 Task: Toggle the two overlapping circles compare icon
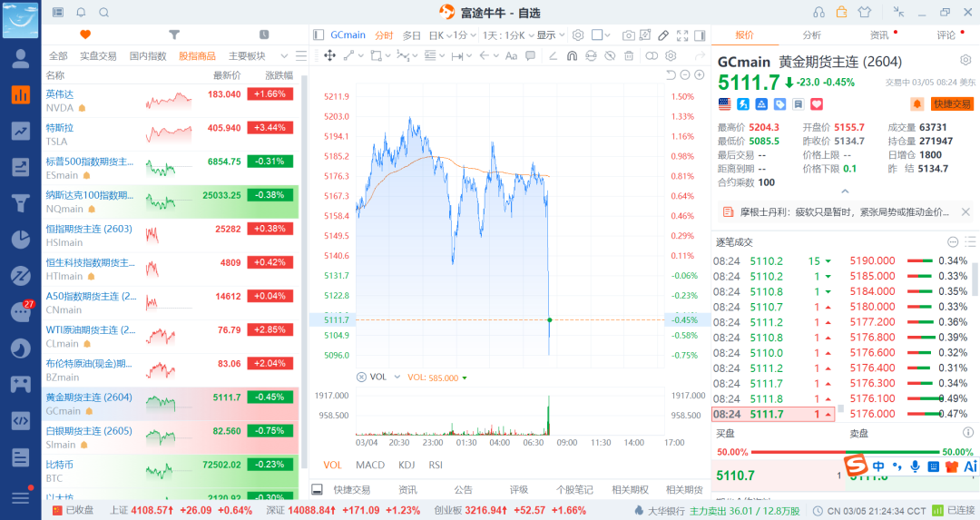[x=652, y=55]
